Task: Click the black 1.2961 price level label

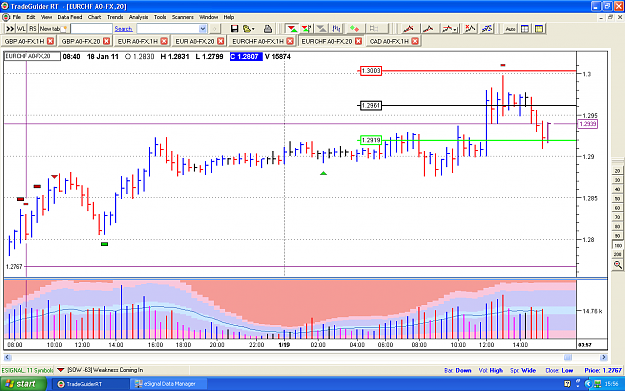Action: 371,106
